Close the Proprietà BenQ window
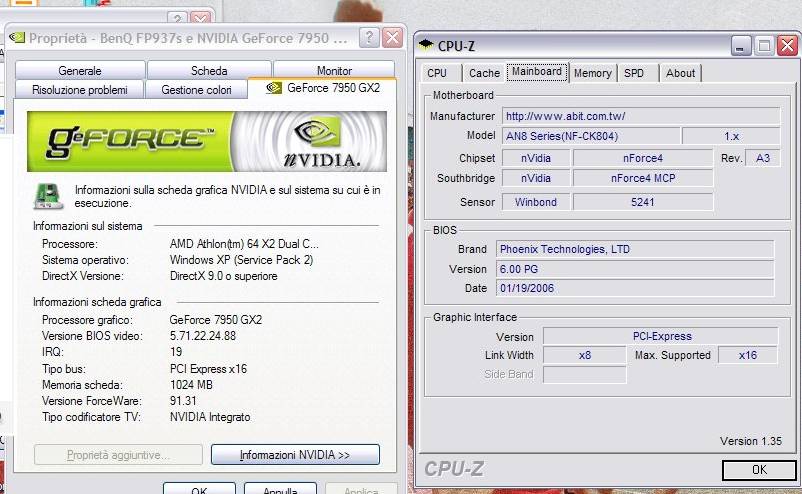Viewport: 802px width, 494px height. tap(392, 38)
